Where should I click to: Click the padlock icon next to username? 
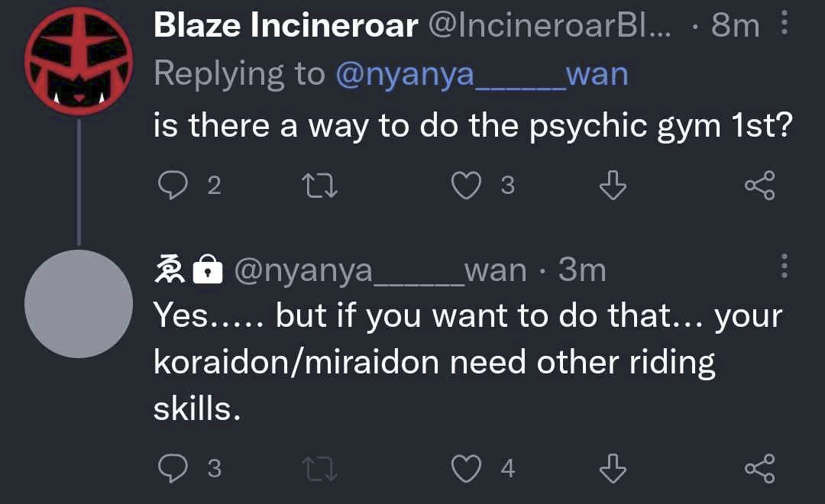pyautogui.click(x=207, y=270)
